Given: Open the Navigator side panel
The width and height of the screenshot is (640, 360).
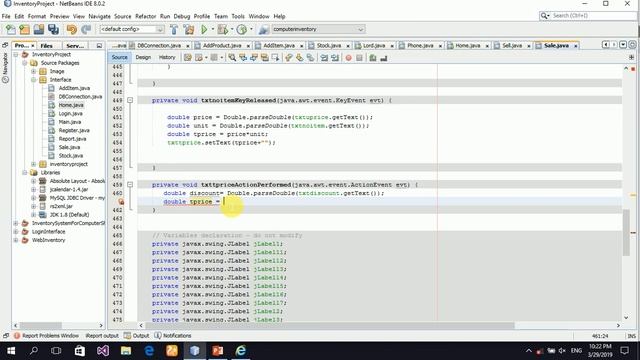Looking at the screenshot, I should tap(5, 68).
